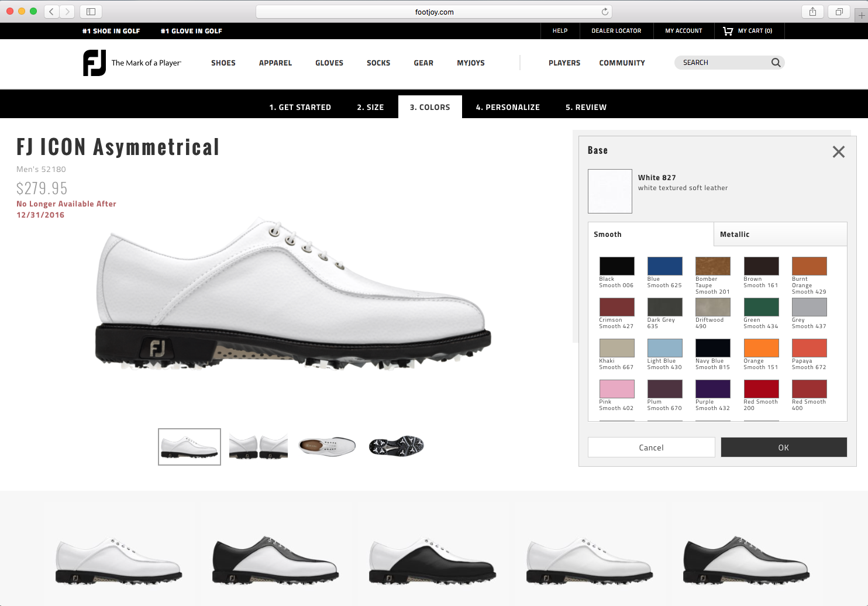The height and width of the screenshot is (606, 868).
Task: Pick Driftwood 490 swatch
Action: point(712,307)
